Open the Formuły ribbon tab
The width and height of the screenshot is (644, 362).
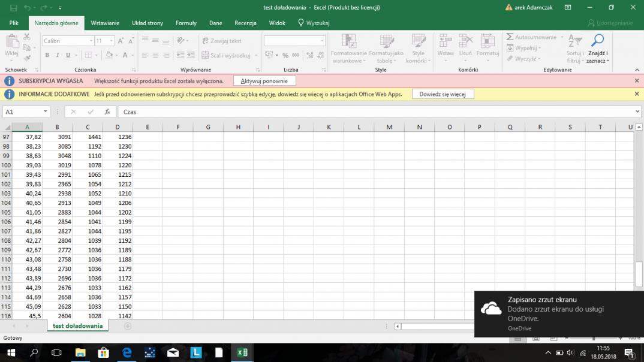186,23
